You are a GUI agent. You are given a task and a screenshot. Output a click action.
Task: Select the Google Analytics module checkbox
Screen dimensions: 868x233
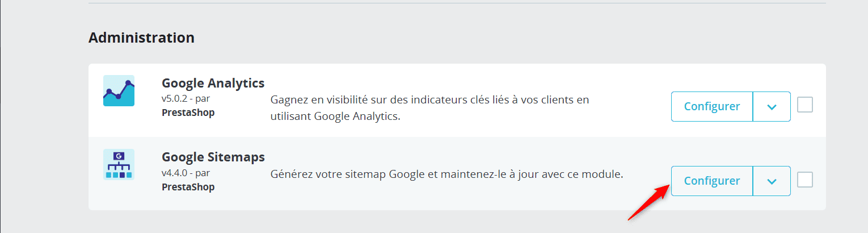(x=805, y=105)
